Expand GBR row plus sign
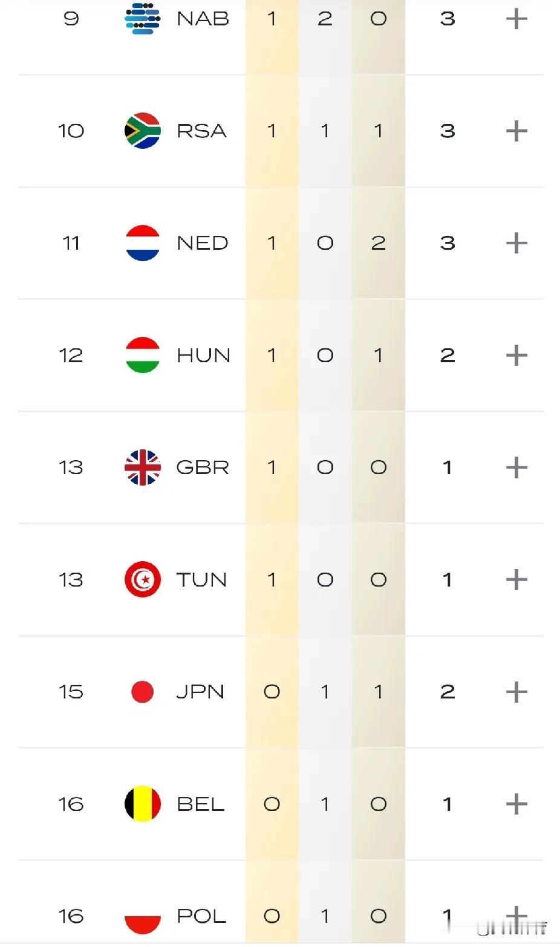This screenshot has width=560, height=947. tap(516, 467)
